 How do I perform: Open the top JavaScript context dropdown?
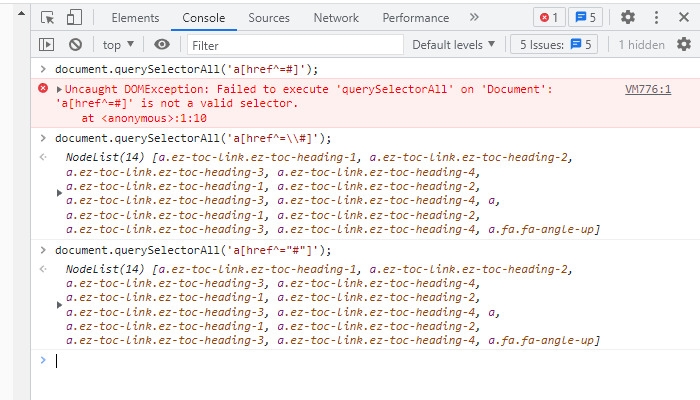pos(118,44)
